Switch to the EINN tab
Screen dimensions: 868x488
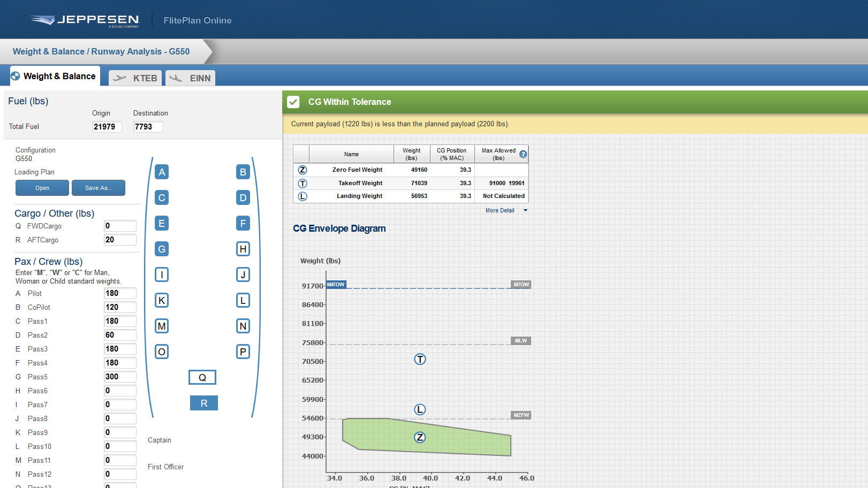pyautogui.click(x=190, y=78)
